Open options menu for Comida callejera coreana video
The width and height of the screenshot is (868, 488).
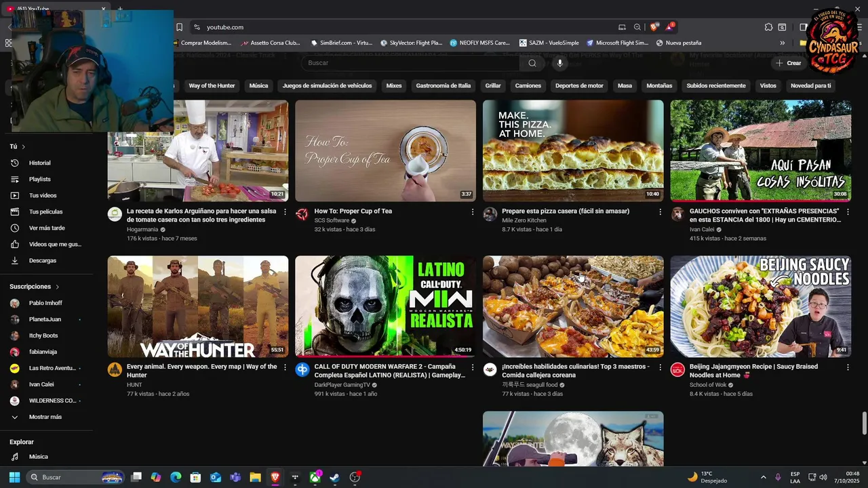(660, 367)
